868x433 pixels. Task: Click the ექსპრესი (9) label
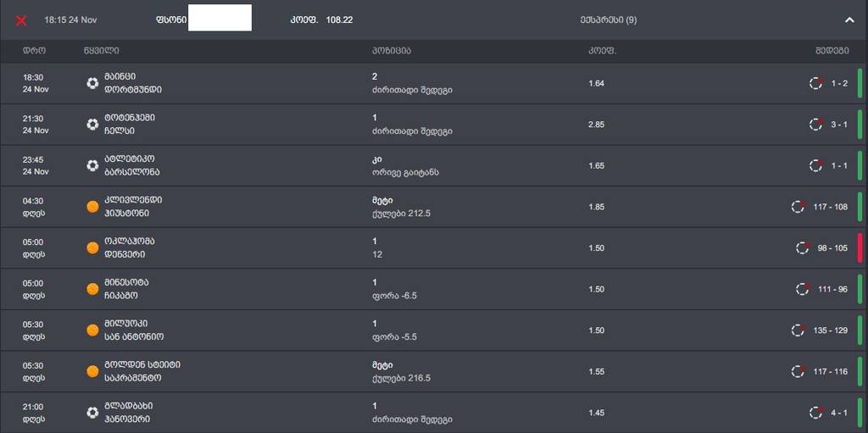[609, 20]
